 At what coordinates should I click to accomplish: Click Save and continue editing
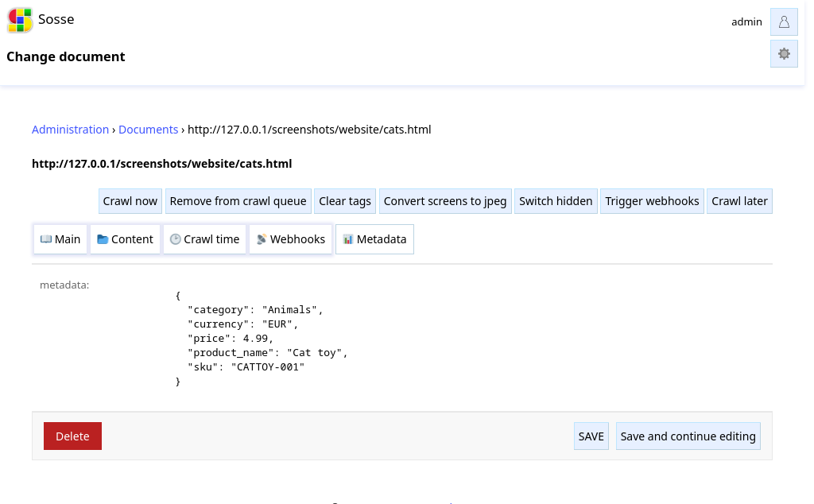[688, 436]
